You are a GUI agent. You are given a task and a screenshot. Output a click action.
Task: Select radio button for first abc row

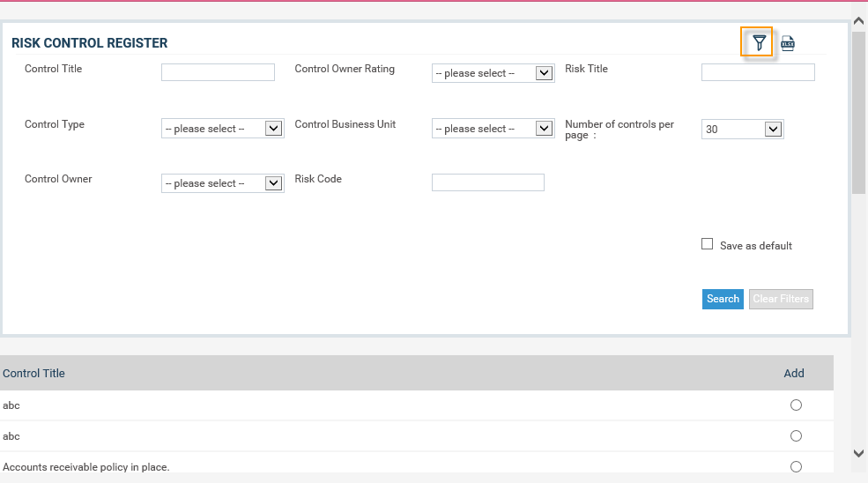click(x=796, y=405)
